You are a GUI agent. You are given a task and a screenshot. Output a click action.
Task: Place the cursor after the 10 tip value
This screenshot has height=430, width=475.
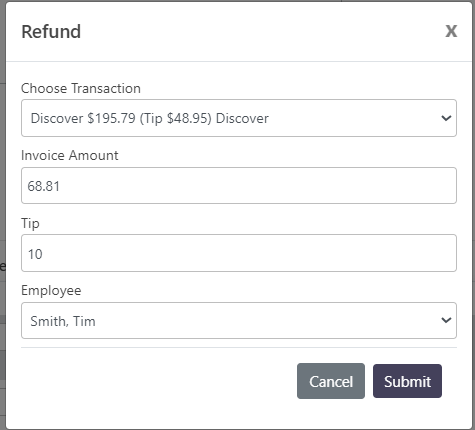[44, 254]
